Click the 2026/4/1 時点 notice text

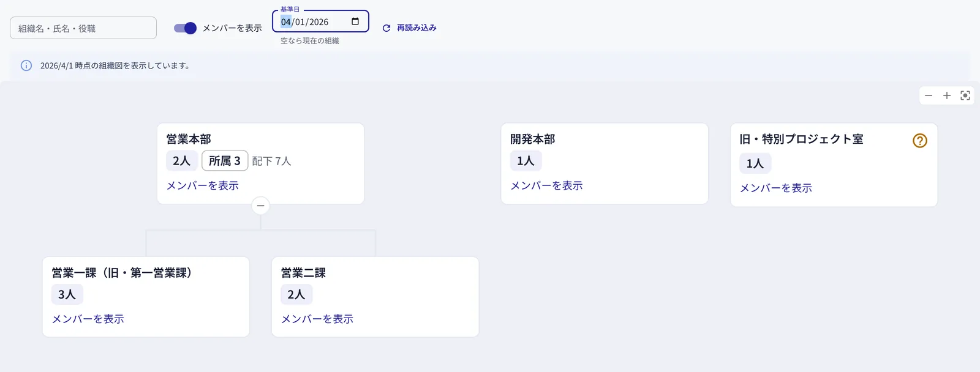115,65
